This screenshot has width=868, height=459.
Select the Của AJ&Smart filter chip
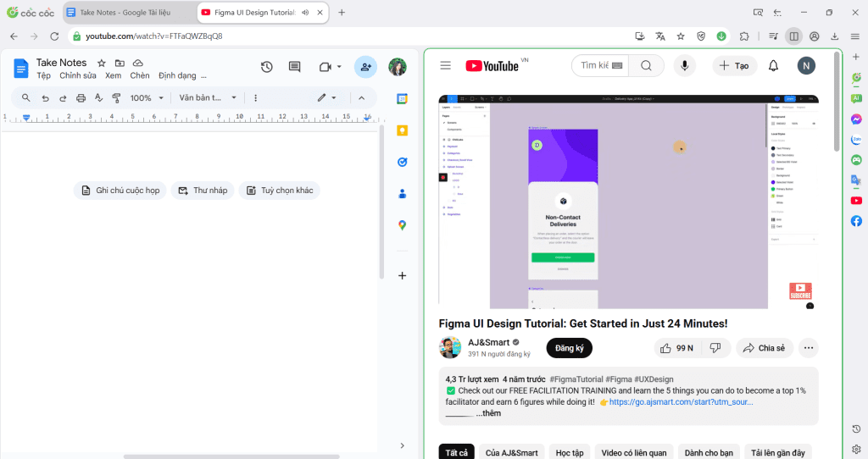(x=511, y=452)
